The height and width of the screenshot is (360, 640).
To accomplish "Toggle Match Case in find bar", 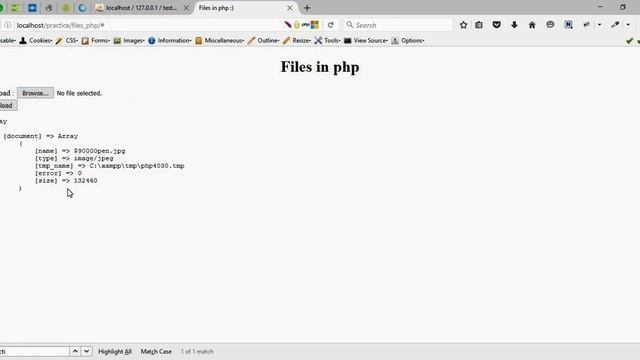I will [156, 351].
